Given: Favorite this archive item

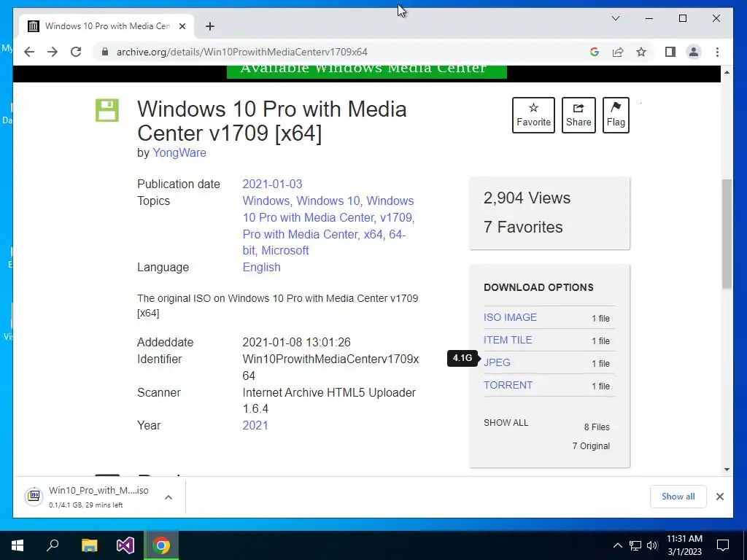Looking at the screenshot, I should [x=533, y=115].
